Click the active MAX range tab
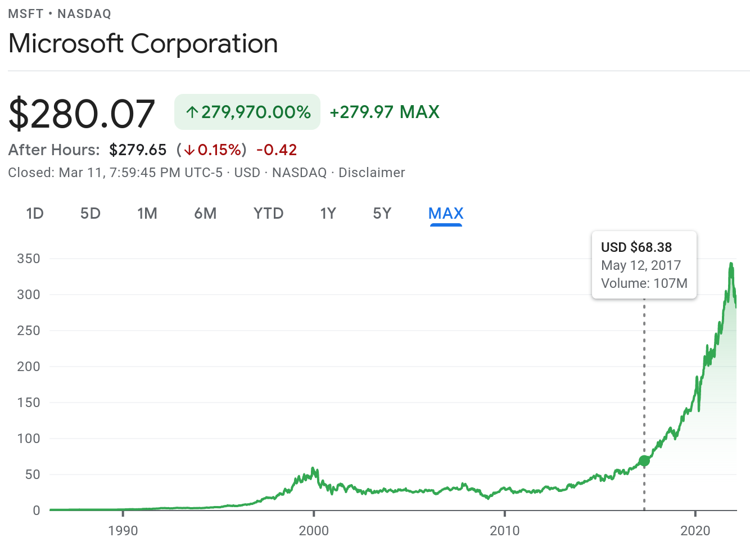Viewport: 750px width, 560px height. coord(446,214)
